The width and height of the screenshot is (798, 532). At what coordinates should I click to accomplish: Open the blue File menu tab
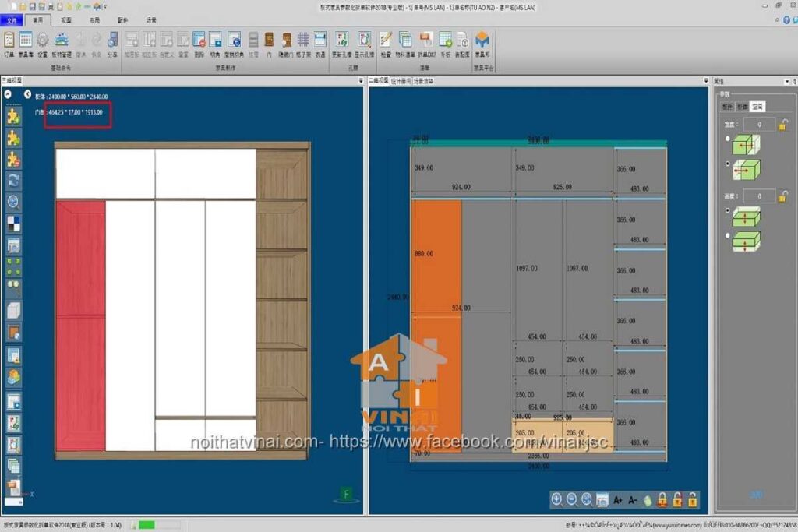tap(11, 21)
